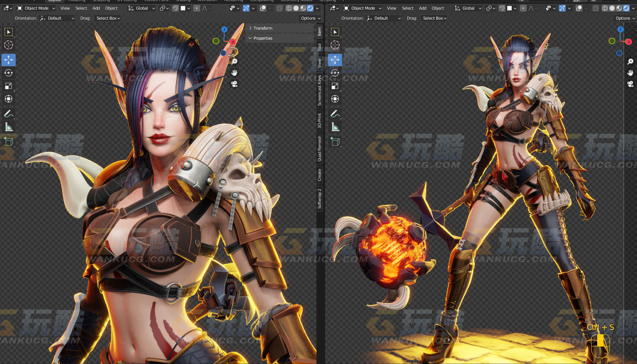Image resolution: width=637 pixels, height=364 pixels.
Task: Click the pan hand gizmo in right viewport
Action: click(630, 73)
